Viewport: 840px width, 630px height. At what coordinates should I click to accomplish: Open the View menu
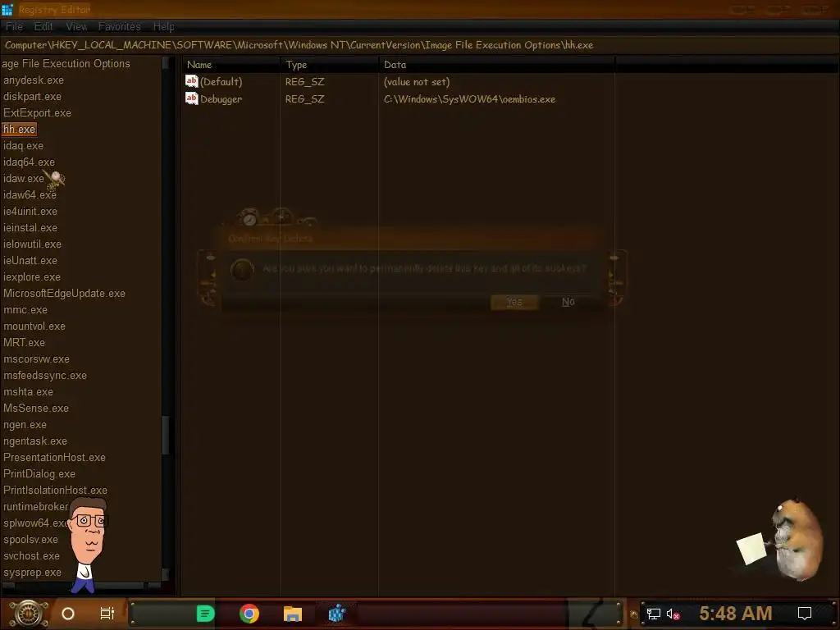[x=76, y=26]
